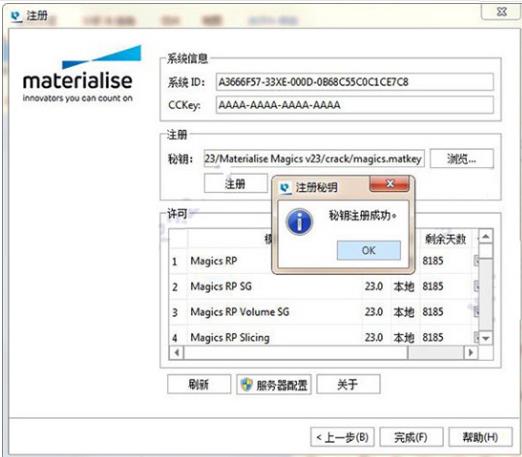Click the 浏览... browse button
Viewport: 522px width, 457px height.
[462, 159]
